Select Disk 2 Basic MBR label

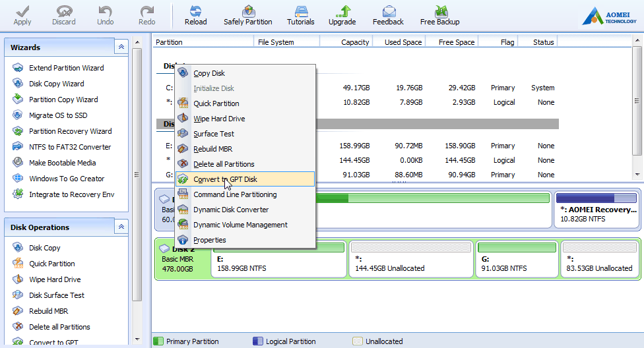tap(183, 259)
